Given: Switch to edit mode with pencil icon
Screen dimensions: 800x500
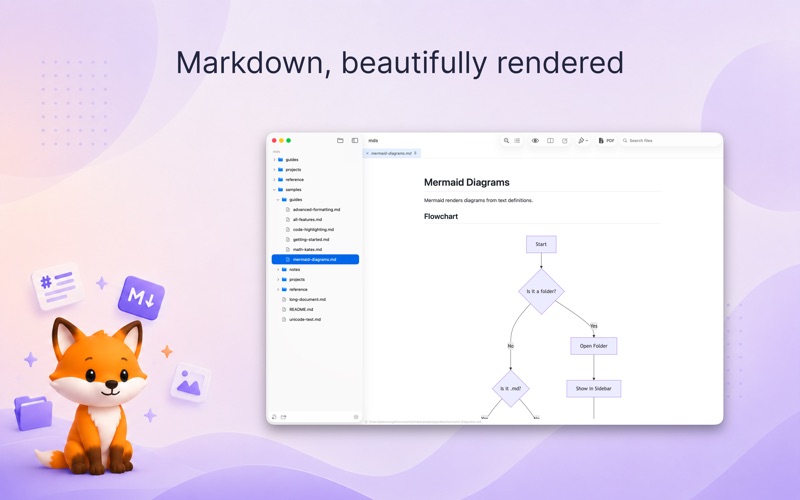Looking at the screenshot, I should [x=565, y=140].
